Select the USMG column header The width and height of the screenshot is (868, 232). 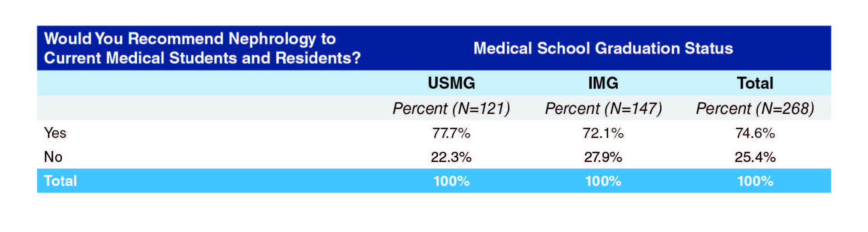click(451, 83)
